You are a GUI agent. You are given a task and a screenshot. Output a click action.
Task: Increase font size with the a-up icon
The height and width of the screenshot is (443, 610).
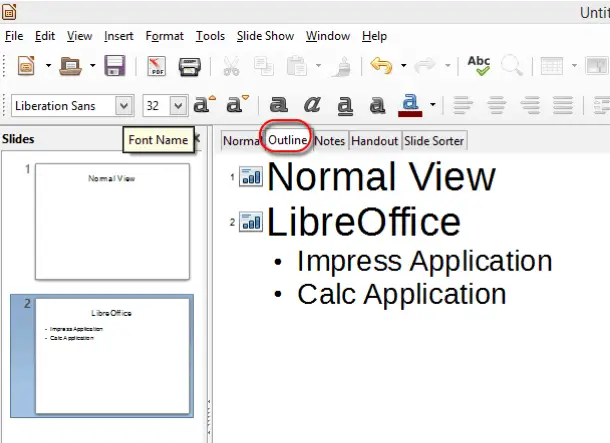click(x=205, y=104)
